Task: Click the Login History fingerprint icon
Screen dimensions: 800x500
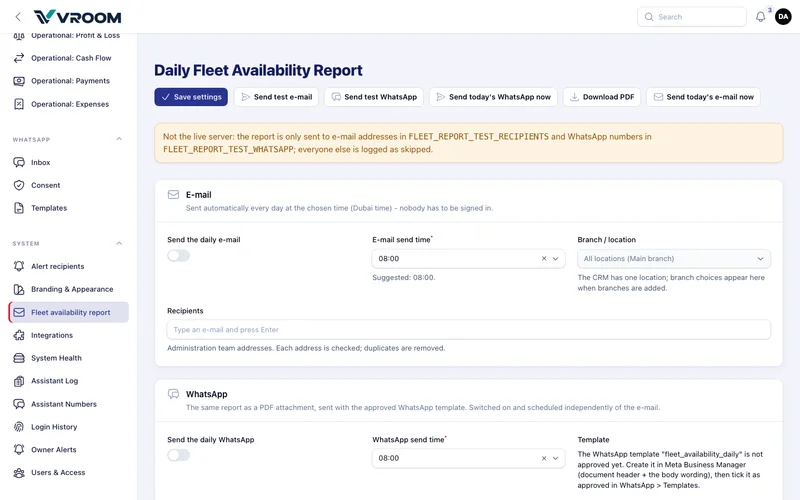Action: click(19, 427)
